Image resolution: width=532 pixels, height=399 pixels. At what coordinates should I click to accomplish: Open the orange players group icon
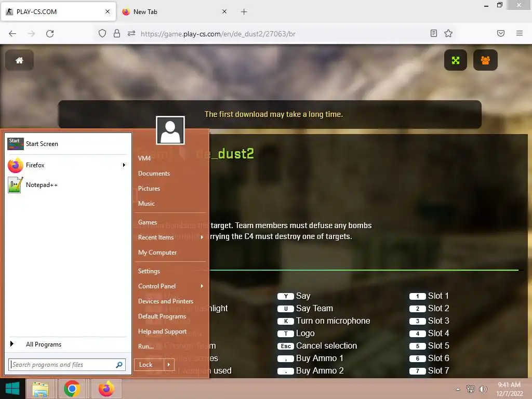click(x=485, y=60)
